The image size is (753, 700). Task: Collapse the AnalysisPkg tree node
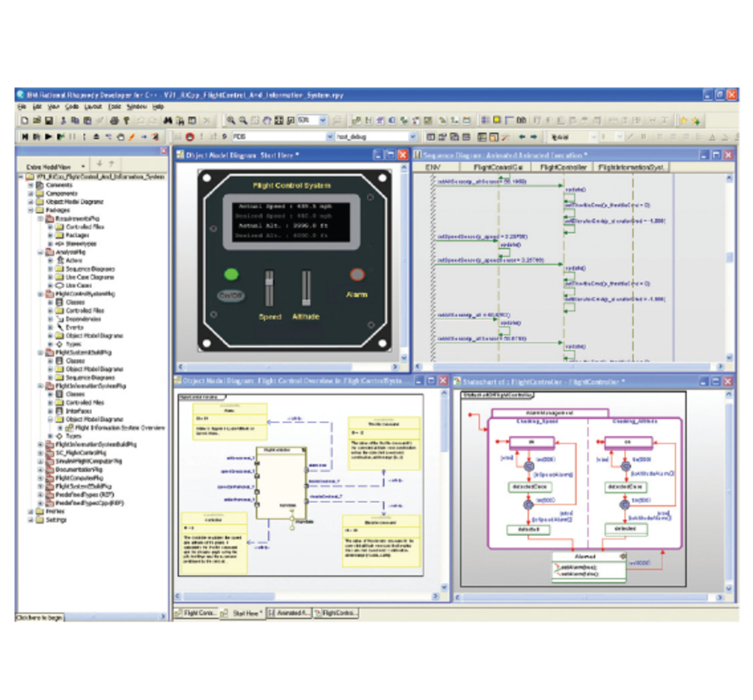click(41, 252)
